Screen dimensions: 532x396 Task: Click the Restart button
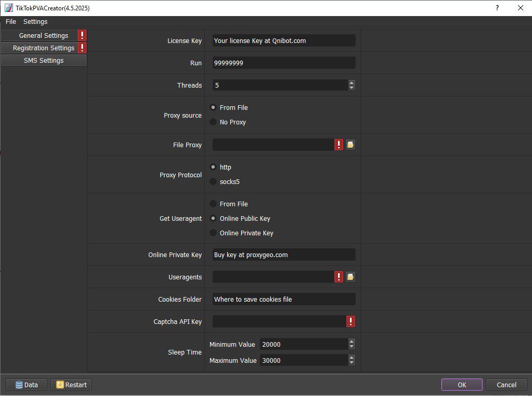click(x=71, y=385)
